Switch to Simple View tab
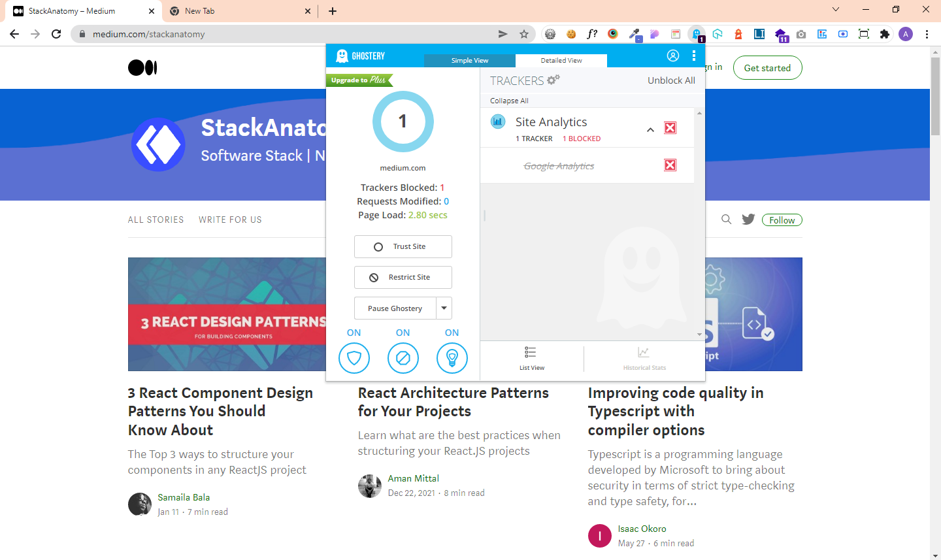 [470, 60]
